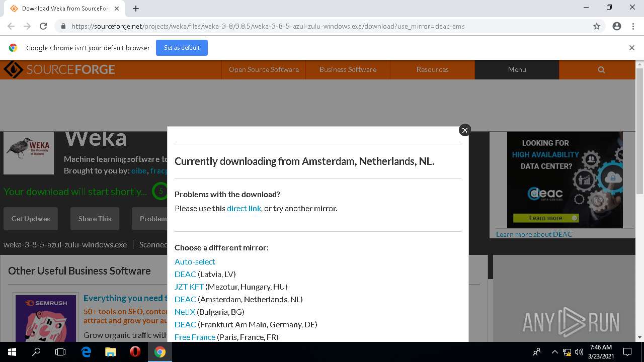
Task: View site info via padlock icon
Action: tap(63, 26)
